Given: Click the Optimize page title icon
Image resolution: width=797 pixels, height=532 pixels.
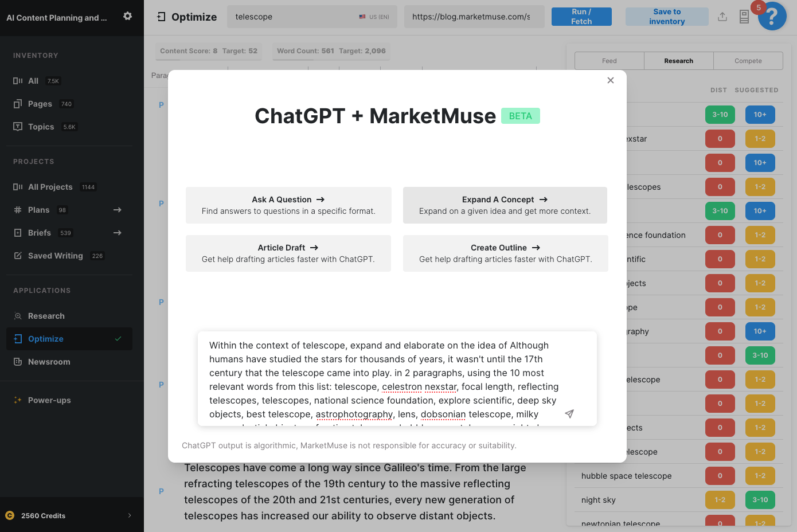Looking at the screenshot, I should [x=161, y=17].
